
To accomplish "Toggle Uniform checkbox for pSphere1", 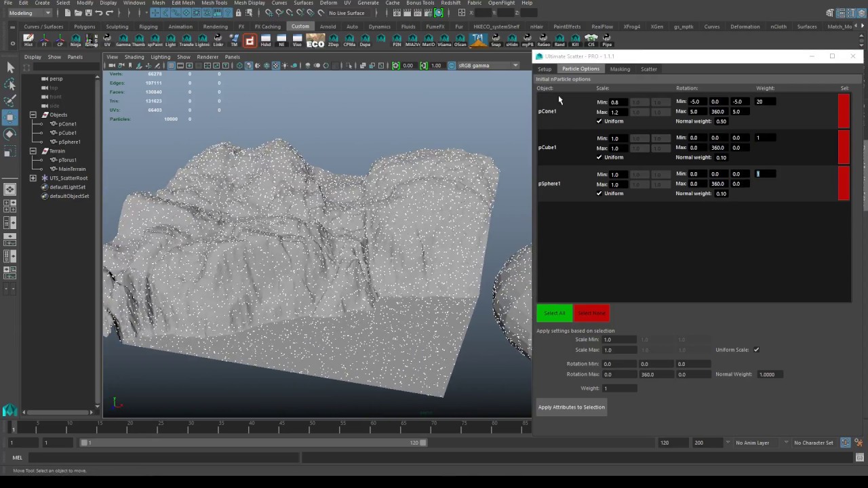I will (599, 194).
